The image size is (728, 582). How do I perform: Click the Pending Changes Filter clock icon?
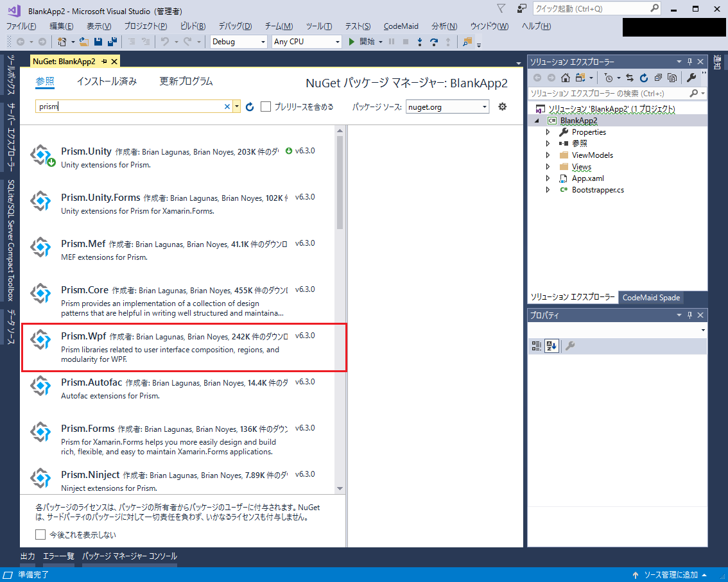click(x=609, y=78)
